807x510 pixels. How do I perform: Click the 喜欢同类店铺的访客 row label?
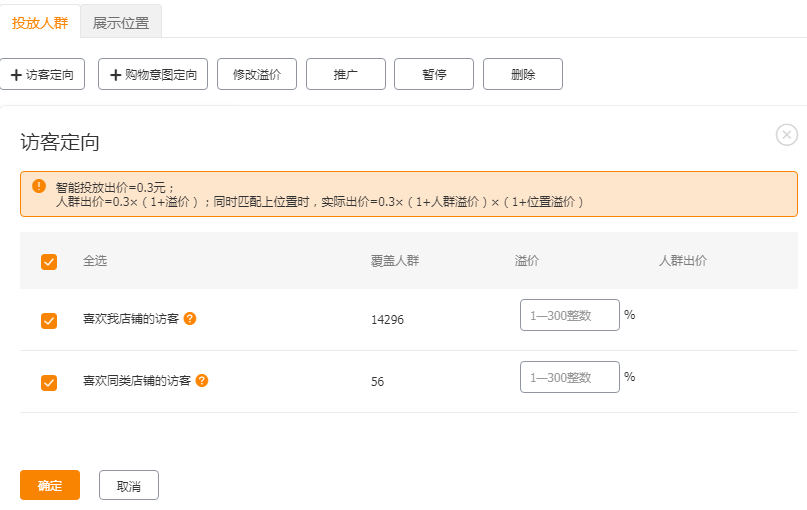137,381
